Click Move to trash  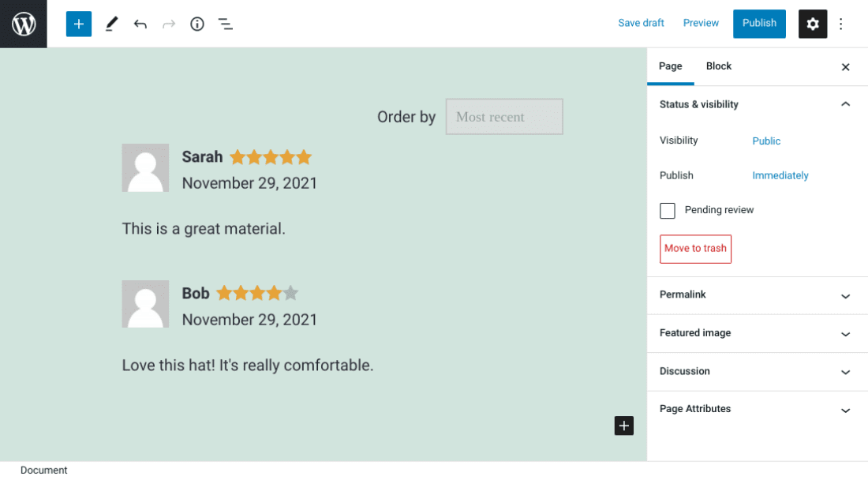pyautogui.click(x=694, y=249)
